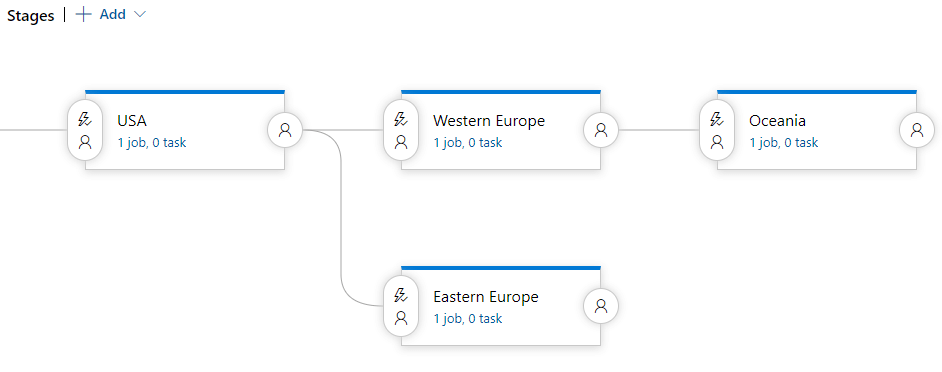Expand the Add stage dropdown chevron
The image size is (942, 372).
[x=139, y=14]
